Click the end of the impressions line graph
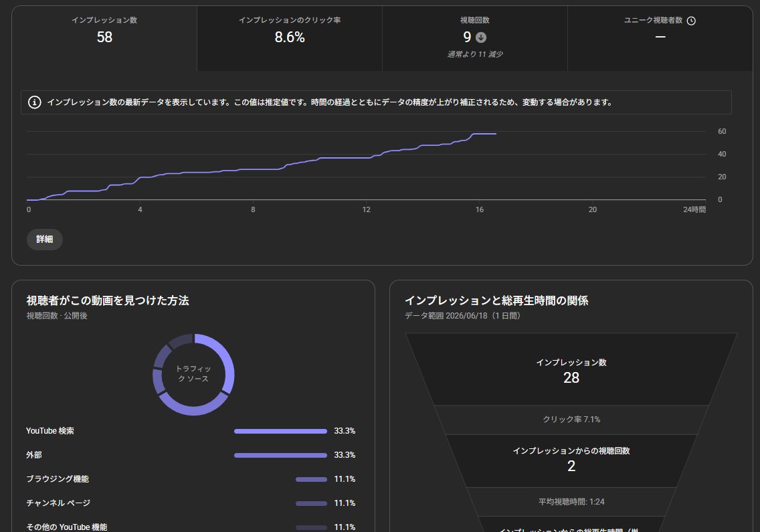Image resolution: width=760 pixels, height=532 pixels. click(x=495, y=133)
